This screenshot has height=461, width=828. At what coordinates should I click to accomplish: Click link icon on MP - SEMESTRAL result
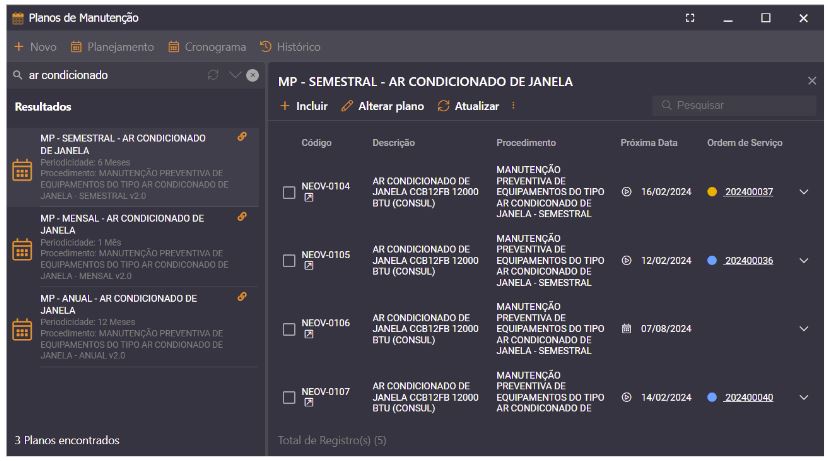tap(242, 137)
